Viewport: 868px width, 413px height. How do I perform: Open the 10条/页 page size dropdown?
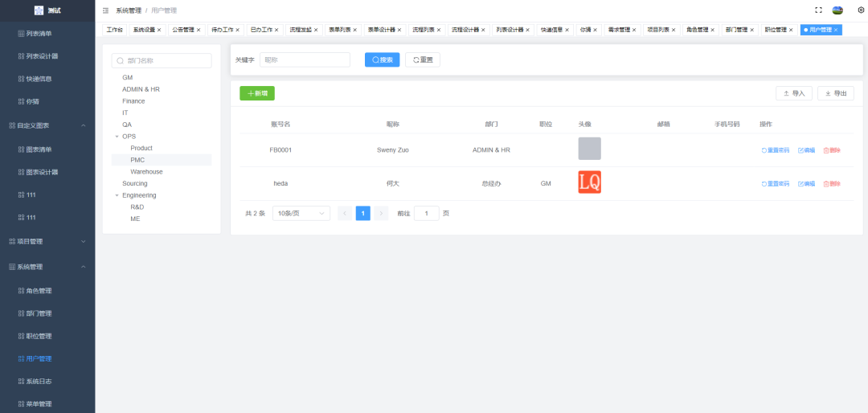pos(301,213)
